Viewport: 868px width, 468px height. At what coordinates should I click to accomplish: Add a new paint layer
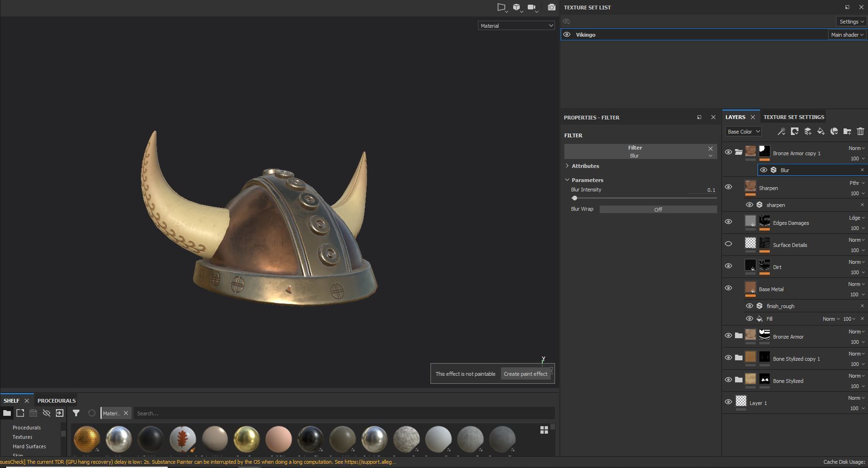click(x=807, y=132)
